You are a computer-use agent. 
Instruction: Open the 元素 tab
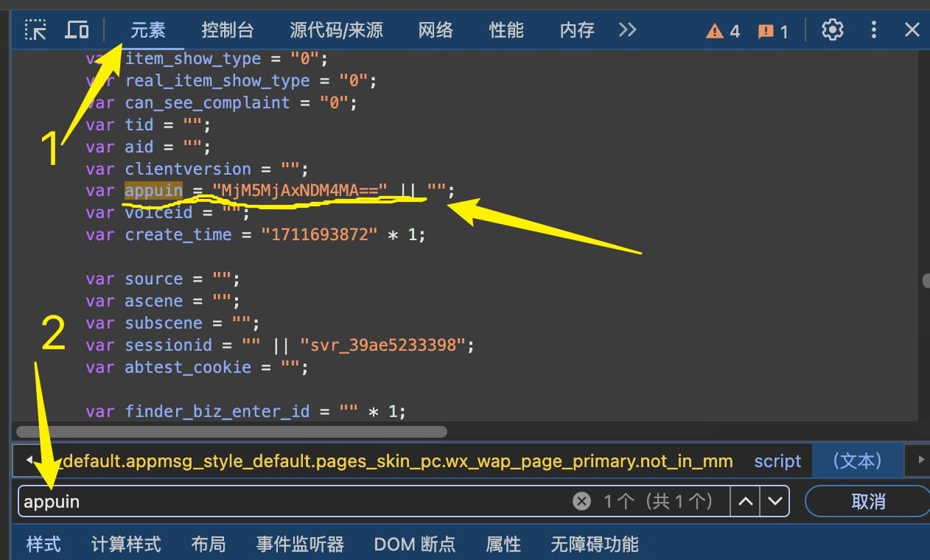[148, 30]
